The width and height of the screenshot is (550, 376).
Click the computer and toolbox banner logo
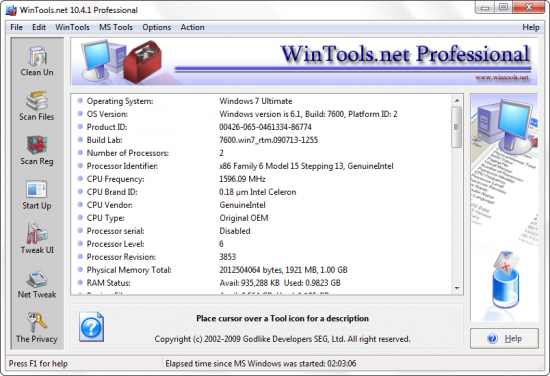pyautogui.click(x=121, y=61)
